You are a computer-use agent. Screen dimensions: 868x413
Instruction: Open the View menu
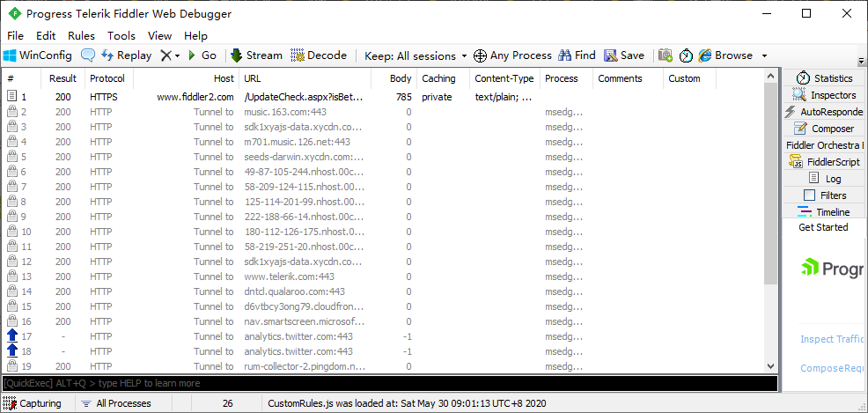pos(159,36)
